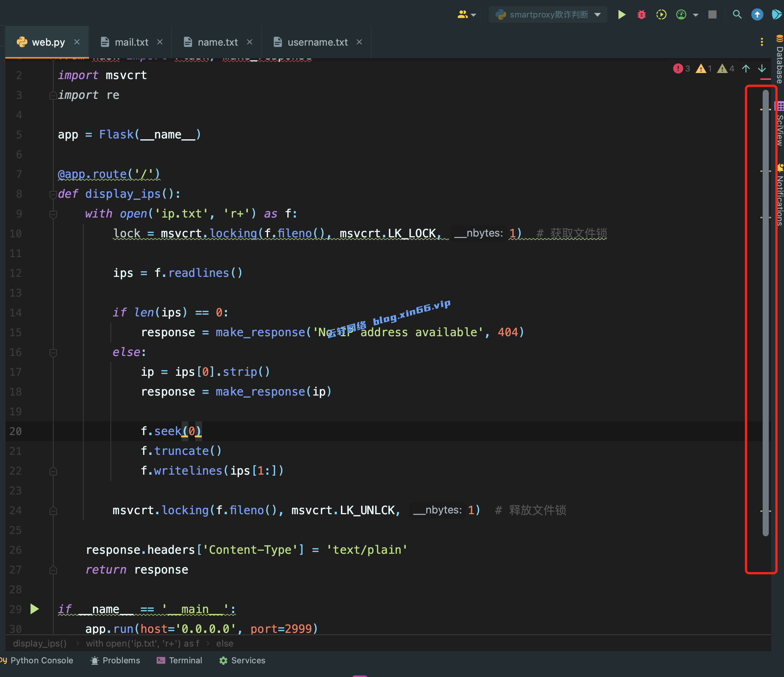784x677 pixels.
Task: Open the Notifications side panel
Action: [x=779, y=195]
